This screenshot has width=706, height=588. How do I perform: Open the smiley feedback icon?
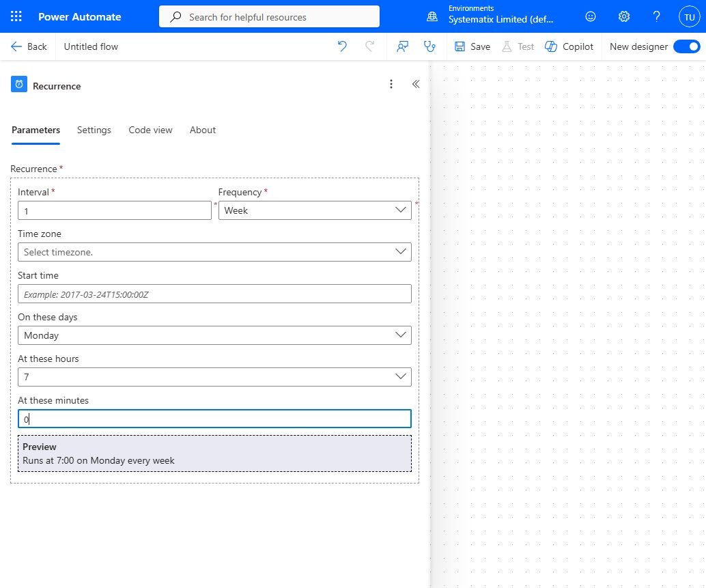[x=591, y=16]
